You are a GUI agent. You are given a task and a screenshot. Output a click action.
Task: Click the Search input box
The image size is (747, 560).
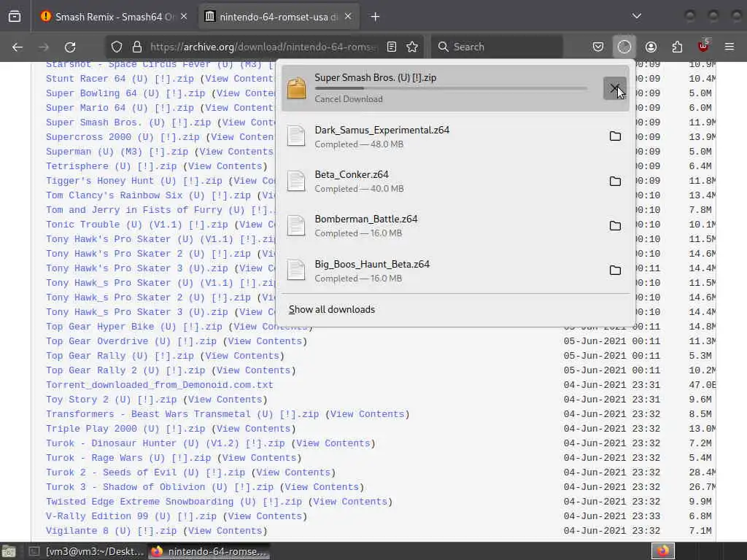coord(497,47)
